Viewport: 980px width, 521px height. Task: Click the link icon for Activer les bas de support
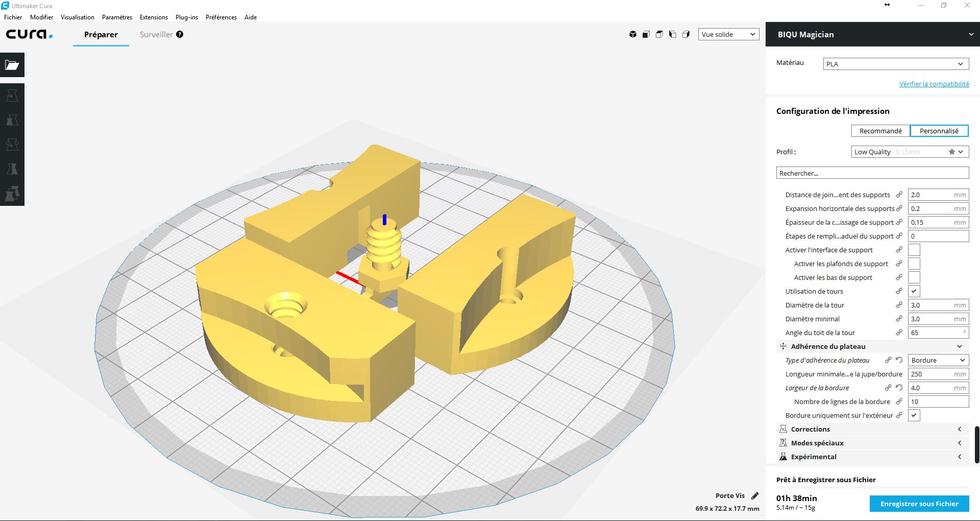(899, 277)
